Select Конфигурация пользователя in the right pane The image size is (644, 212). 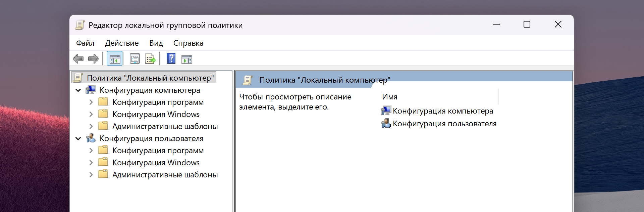(x=444, y=124)
